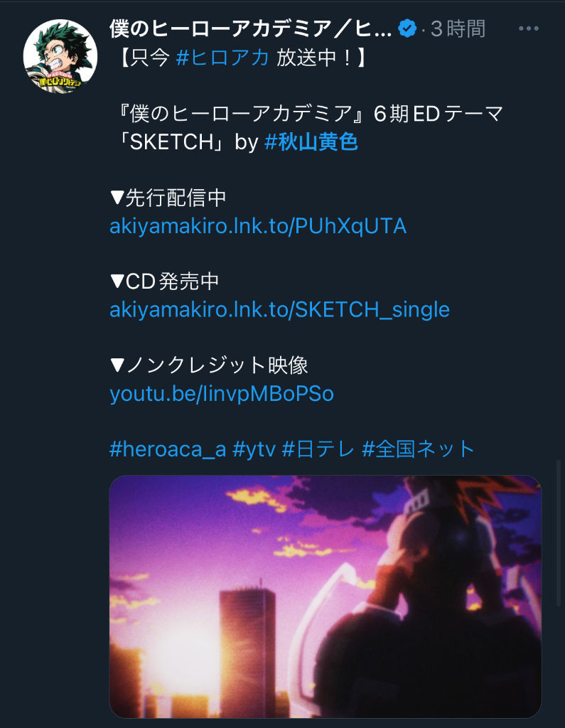Image resolution: width=565 pixels, height=728 pixels.
Task: Click the blue verified badge icon
Action: coord(407,28)
